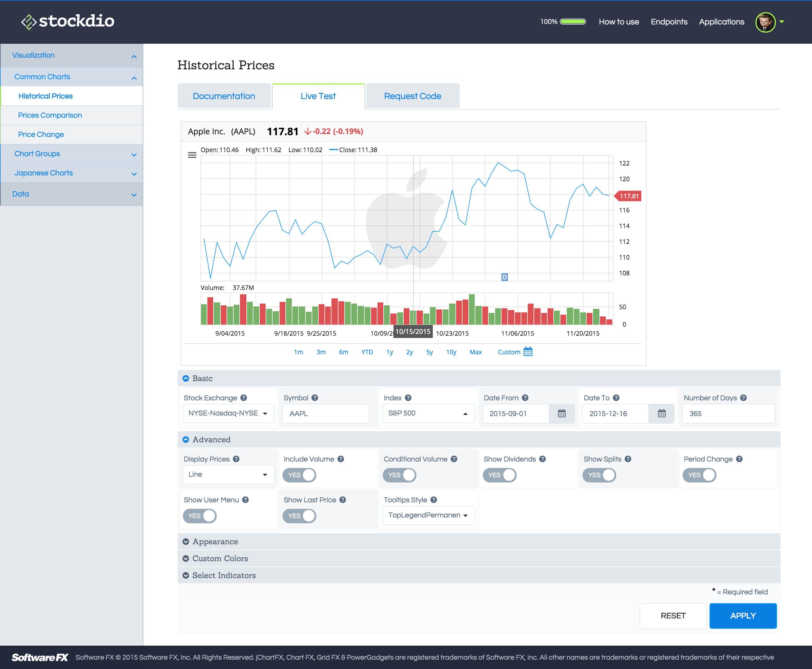Open the Endpoints link
This screenshot has width=812, height=669.
(669, 22)
